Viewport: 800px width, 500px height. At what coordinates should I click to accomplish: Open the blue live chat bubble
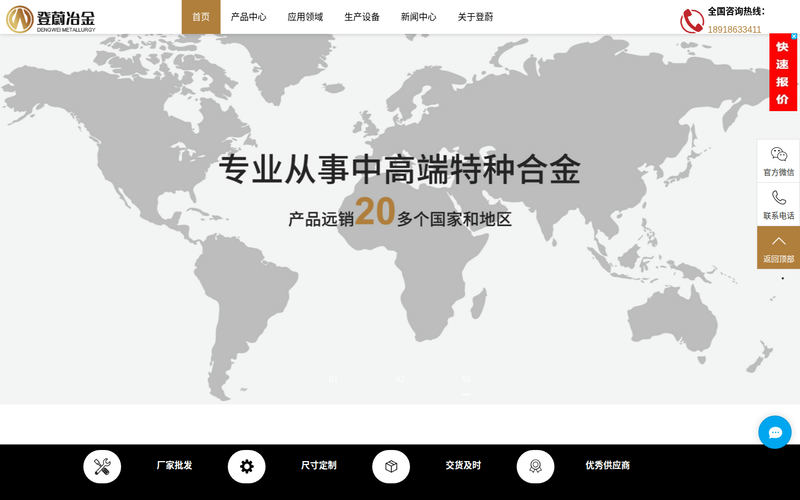click(774, 432)
